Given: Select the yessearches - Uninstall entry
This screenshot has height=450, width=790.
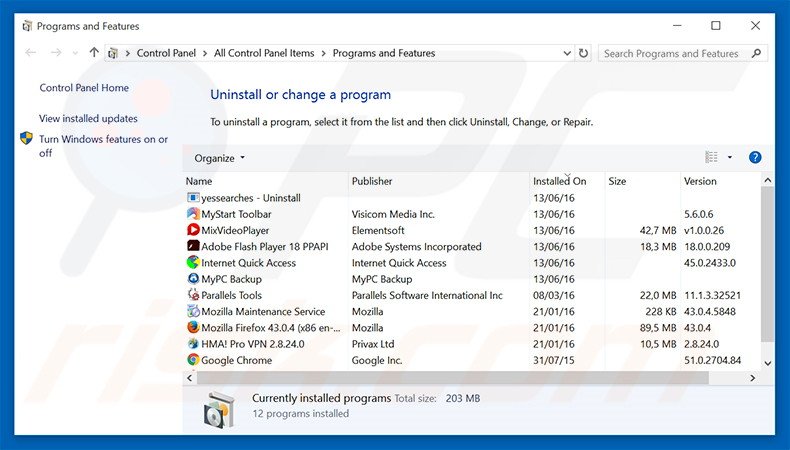Looking at the screenshot, I should coord(251,198).
